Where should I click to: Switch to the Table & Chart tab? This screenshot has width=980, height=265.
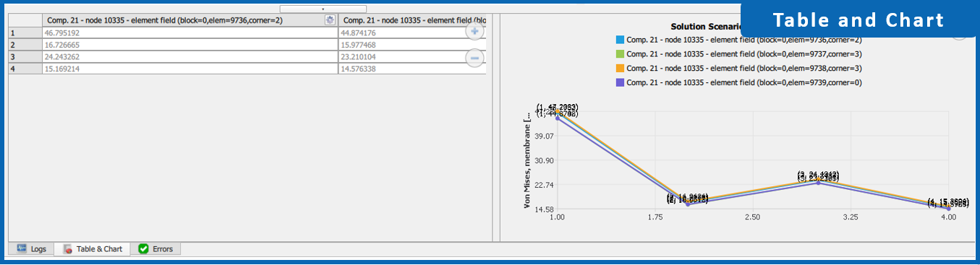click(93, 249)
